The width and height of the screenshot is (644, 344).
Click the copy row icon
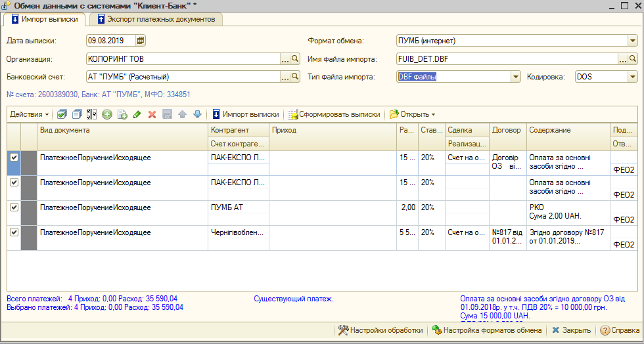122,114
